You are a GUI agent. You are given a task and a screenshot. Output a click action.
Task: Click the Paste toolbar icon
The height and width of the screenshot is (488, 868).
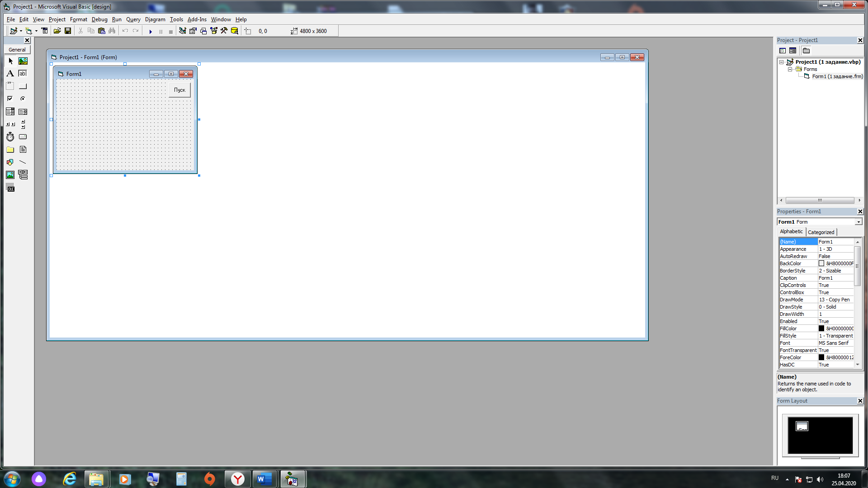[x=102, y=31]
